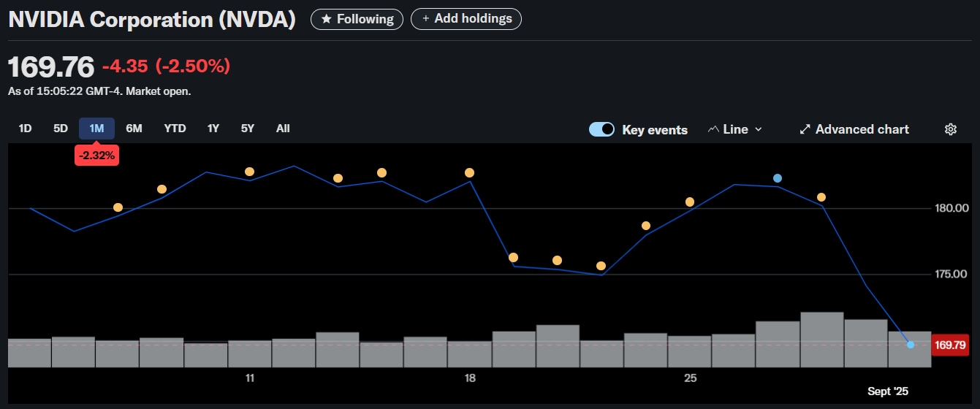Viewport: 980px width, 409px height.
Task: Click the NVIDIA Corporation (NVDA) title
Action: pyautogui.click(x=152, y=20)
